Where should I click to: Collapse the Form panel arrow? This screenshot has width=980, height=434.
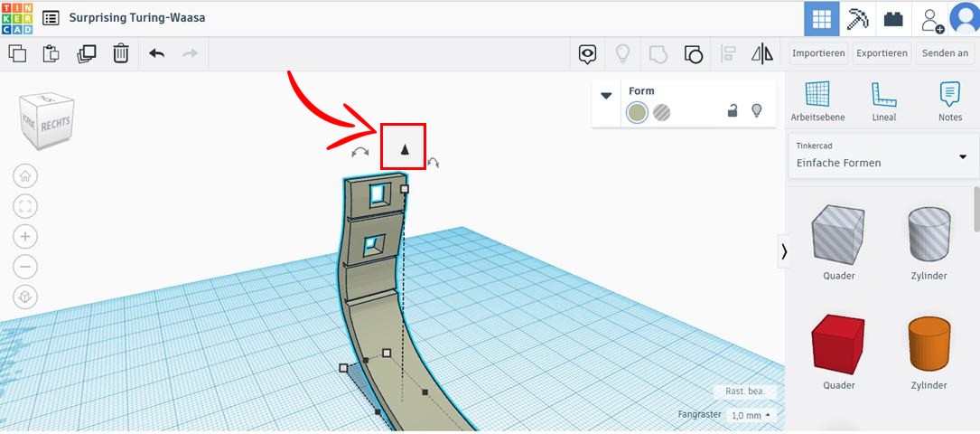click(x=607, y=95)
